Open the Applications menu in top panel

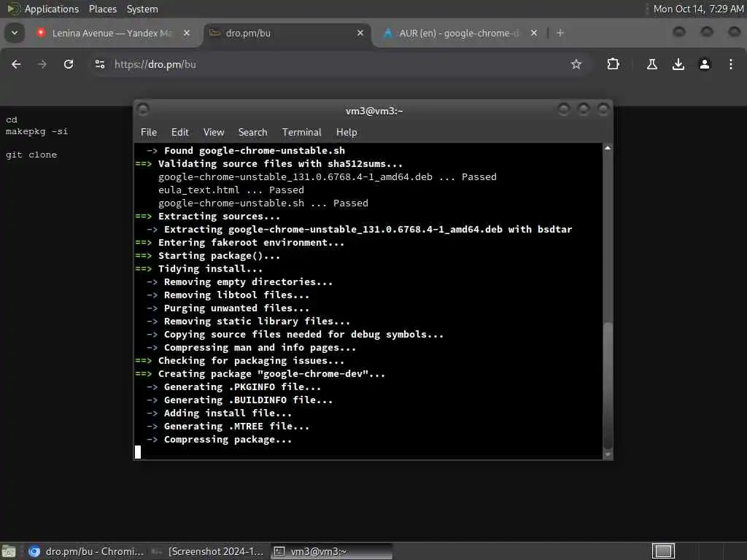point(44,9)
